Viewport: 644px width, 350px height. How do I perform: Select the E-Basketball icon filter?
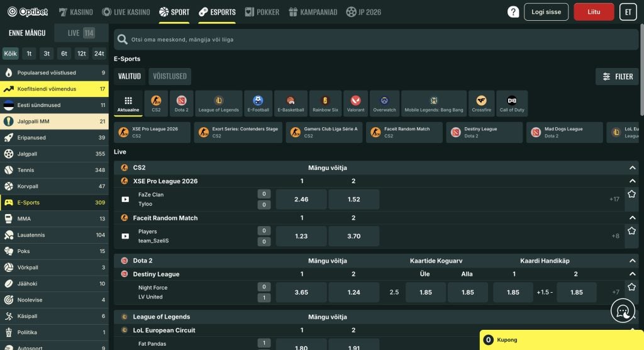pos(291,103)
